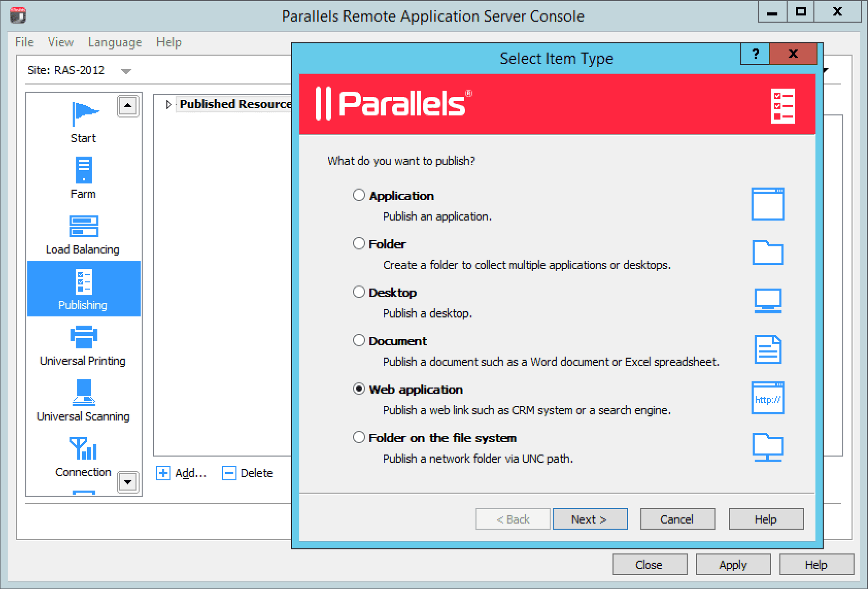Click the CRM web link description text

[x=527, y=410]
